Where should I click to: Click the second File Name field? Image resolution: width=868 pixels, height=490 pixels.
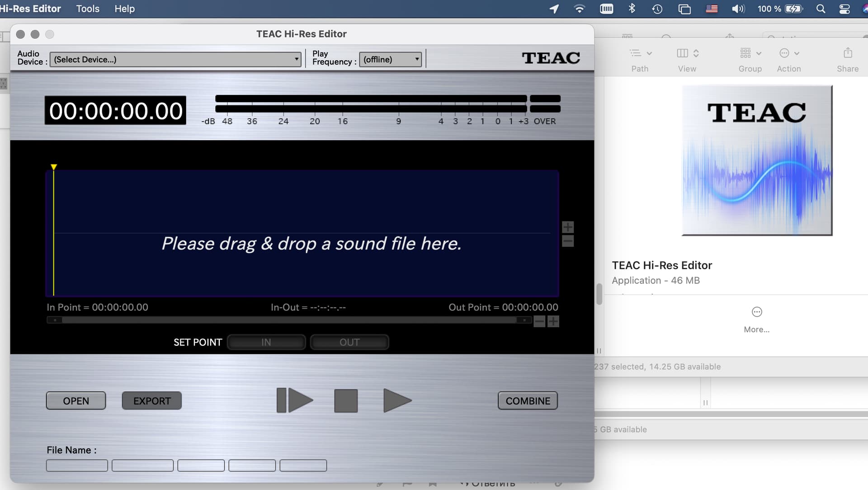(x=142, y=466)
